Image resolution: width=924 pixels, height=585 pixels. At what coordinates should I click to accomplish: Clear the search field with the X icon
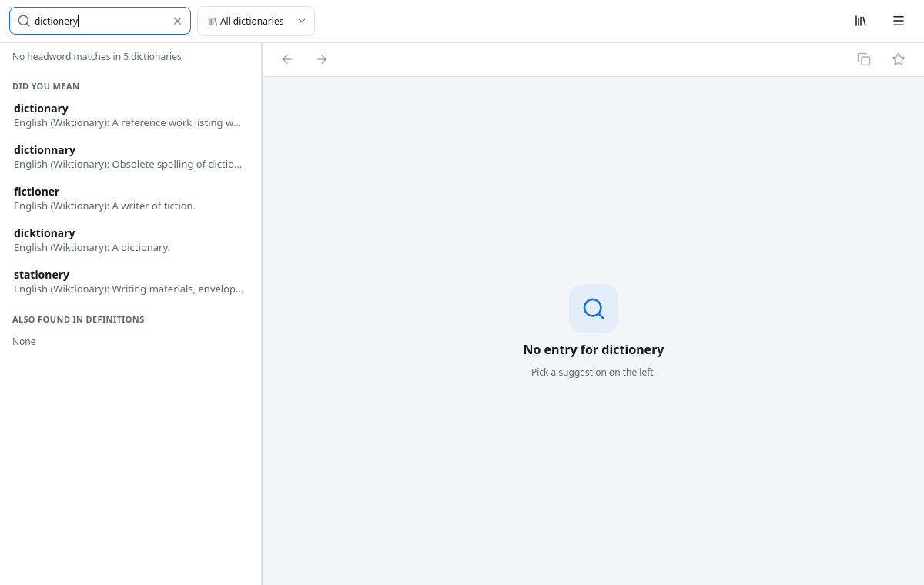pyautogui.click(x=177, y=22)
